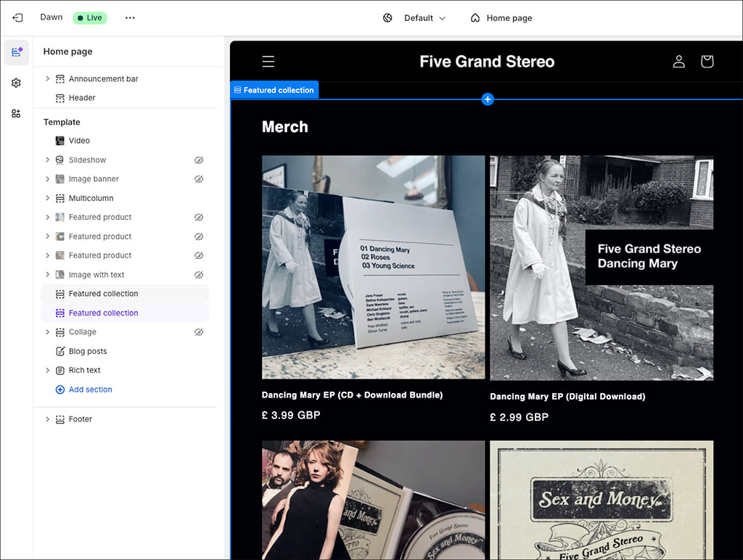The height and width of the screenshot is (560, 743).
Task: Open the Home page selector
Action: tap(501, 17)
